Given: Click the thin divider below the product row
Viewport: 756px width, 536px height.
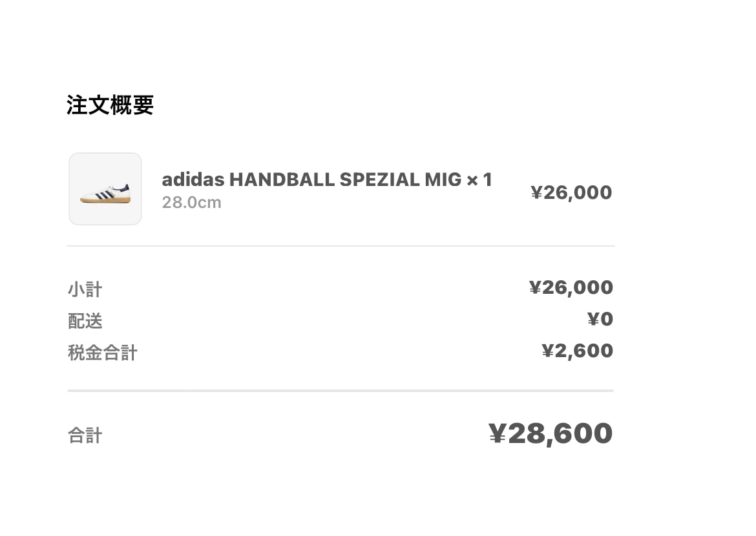Looking at the screenshot, I should (341, 246).
